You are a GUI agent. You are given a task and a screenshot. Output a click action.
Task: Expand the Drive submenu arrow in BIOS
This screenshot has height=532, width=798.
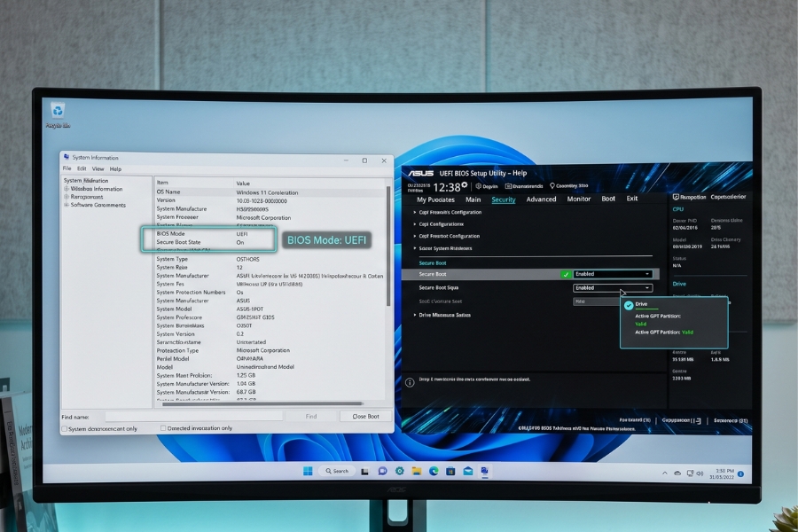point(415,315)
